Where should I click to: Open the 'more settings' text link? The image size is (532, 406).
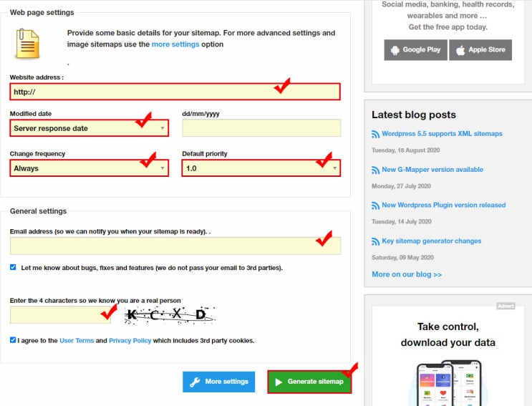pyautogui.click(x=175, y=44)
